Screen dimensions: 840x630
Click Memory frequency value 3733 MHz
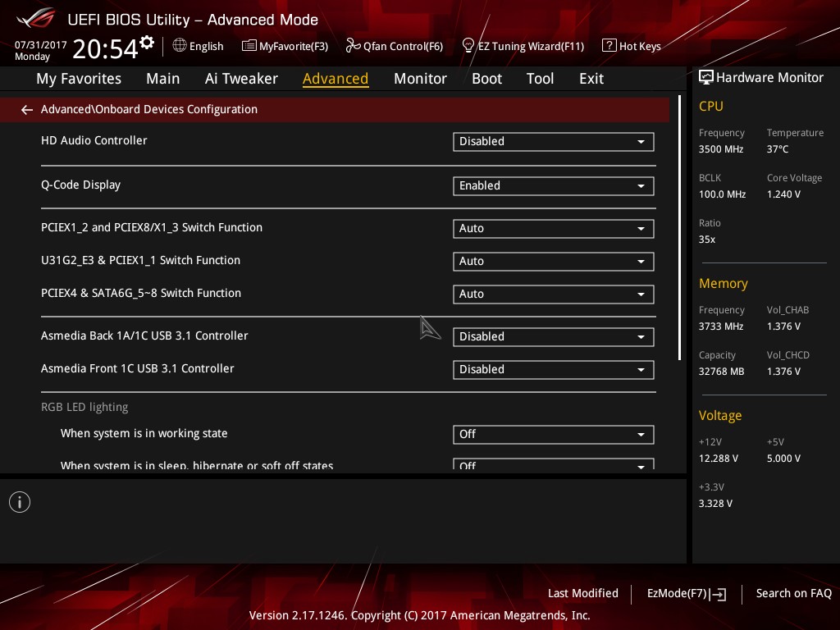click(720, 326)
